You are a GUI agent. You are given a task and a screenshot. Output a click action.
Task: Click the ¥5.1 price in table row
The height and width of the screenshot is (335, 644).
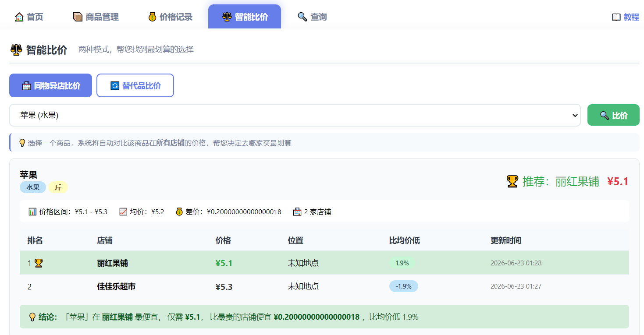(x=224, y=263)
